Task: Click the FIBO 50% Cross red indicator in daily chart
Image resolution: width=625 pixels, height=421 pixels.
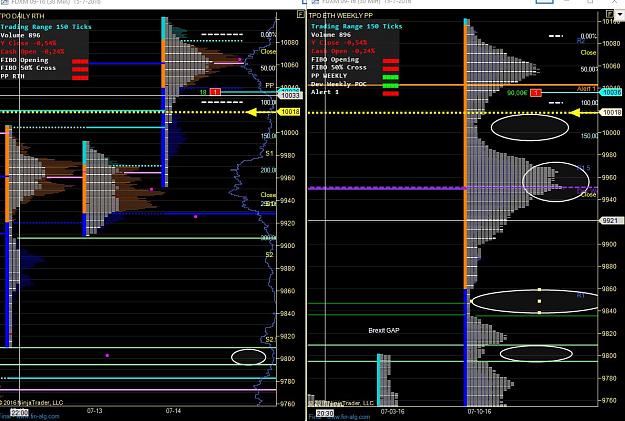Action: click(80, 69)
